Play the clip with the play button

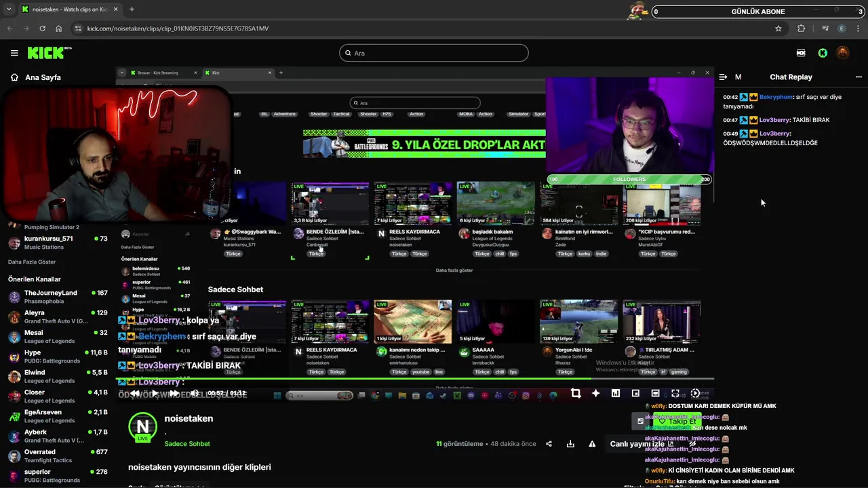click(x=155, y=393)
